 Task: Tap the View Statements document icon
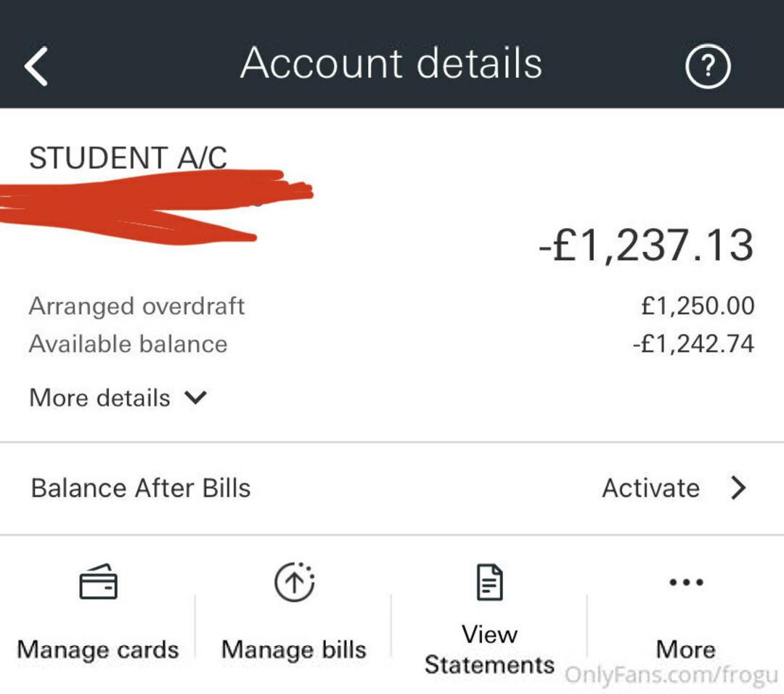(x=489, y=582)
